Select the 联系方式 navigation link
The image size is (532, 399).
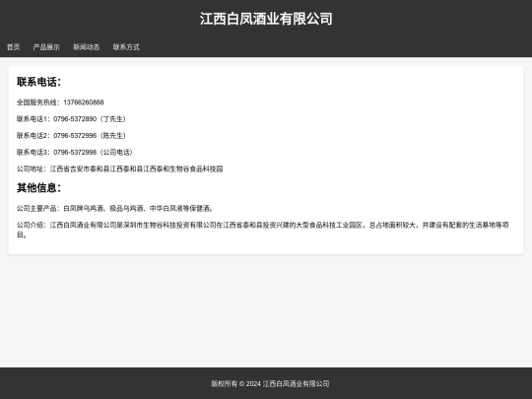(x=126, y=47)
